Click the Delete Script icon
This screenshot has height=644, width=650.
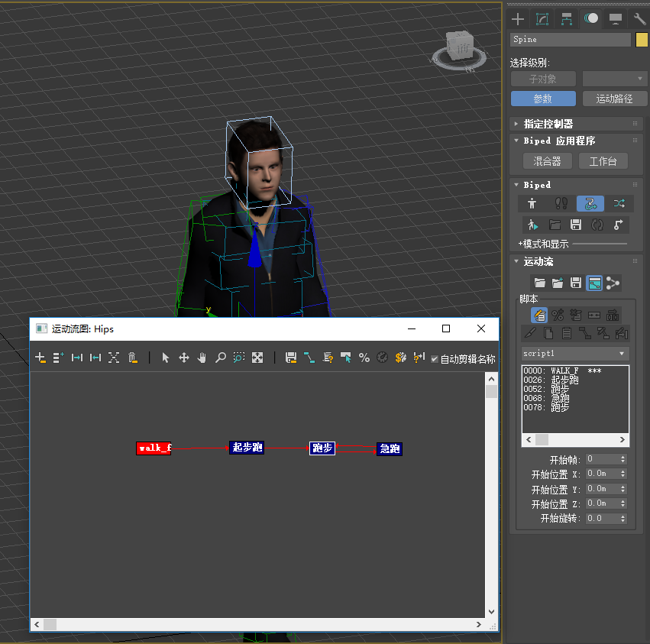pyautogui.click(x=576, y=316)
